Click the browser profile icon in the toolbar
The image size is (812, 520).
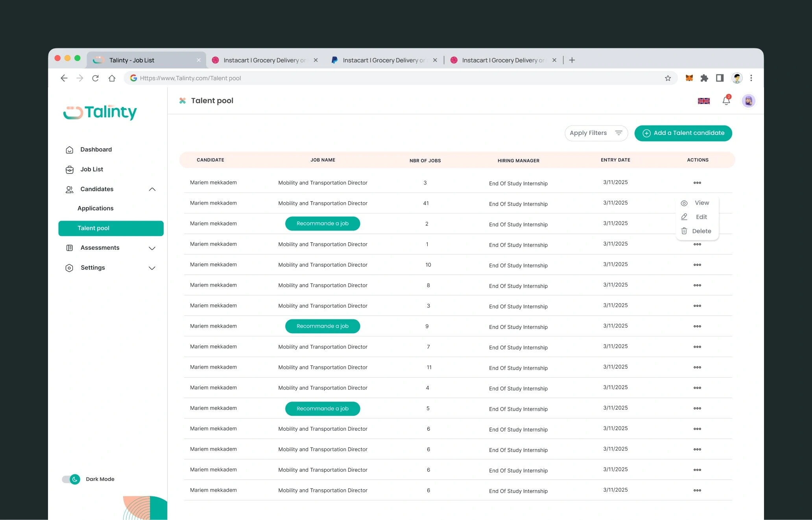(737, 78)
